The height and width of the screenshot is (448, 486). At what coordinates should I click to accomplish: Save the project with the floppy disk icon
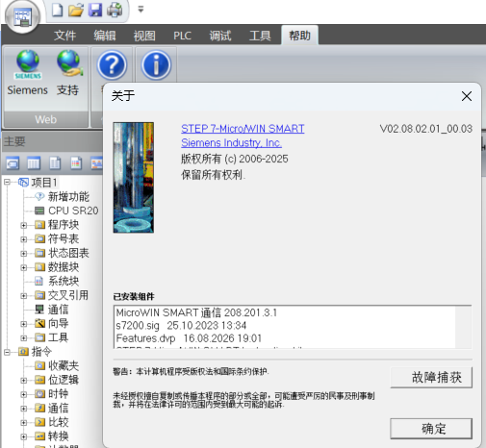pyautogui.click(x=95, y=10)
